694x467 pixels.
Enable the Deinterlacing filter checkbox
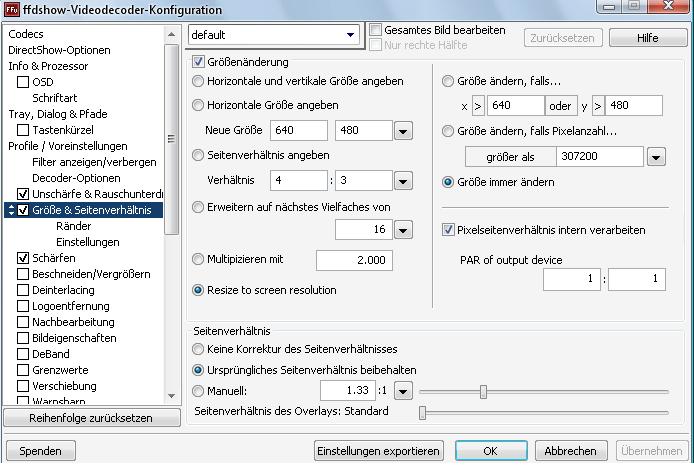[23, 290]
